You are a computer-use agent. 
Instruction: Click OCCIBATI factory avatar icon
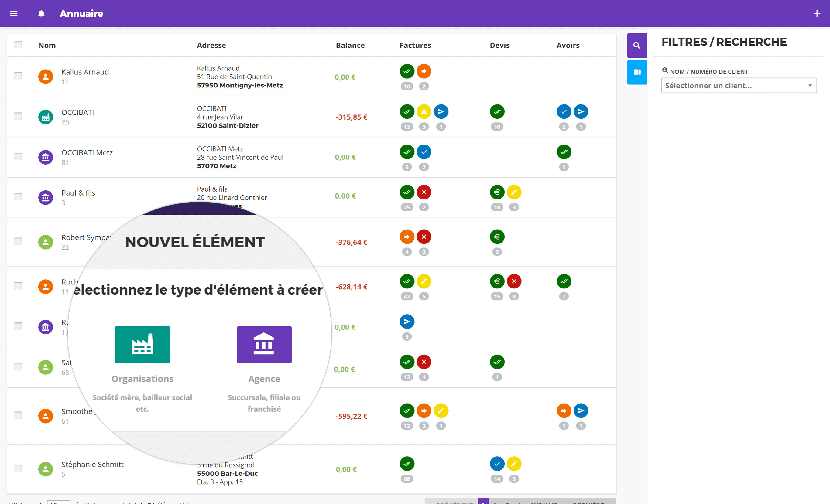pos(46,117)
